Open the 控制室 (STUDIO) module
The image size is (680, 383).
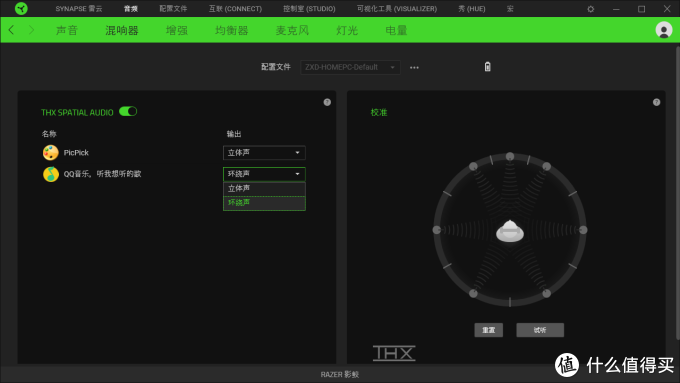pos(309,9)
